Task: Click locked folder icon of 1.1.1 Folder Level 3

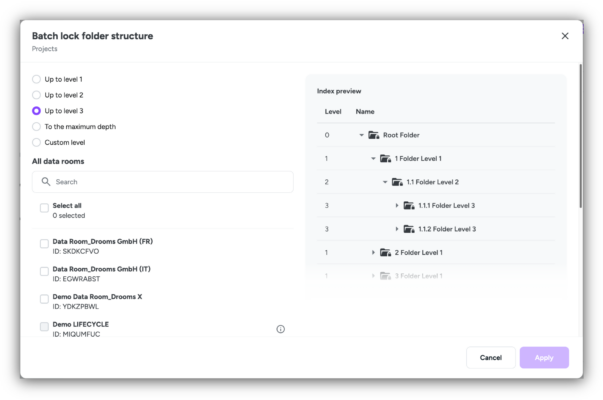Action: coord(409,205)
